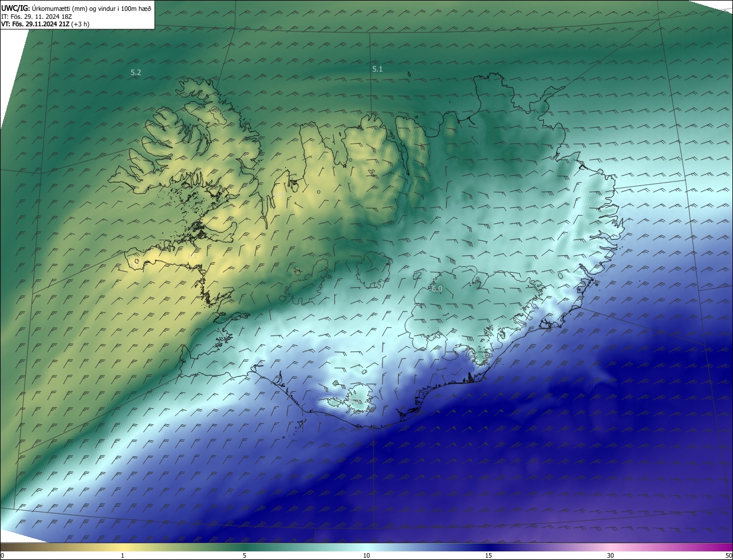Click the color scale tick labeled 10

pyautogui.click(x=366, y=555)
